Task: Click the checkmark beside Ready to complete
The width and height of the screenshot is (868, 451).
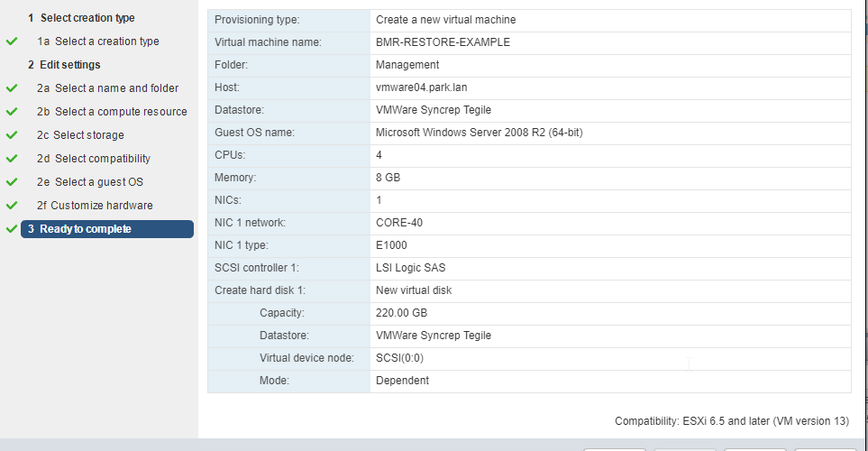Action: [x=12, y=229]
